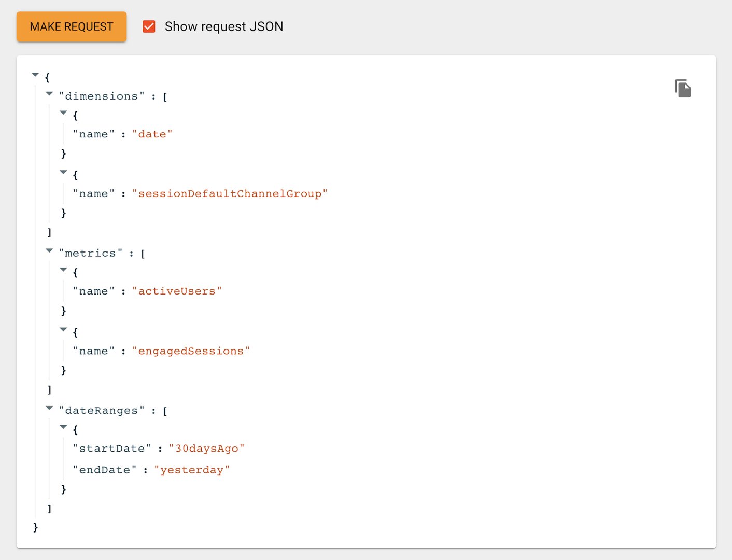
Task: Collapse the dimensions array
Action: tap(49, 93)
